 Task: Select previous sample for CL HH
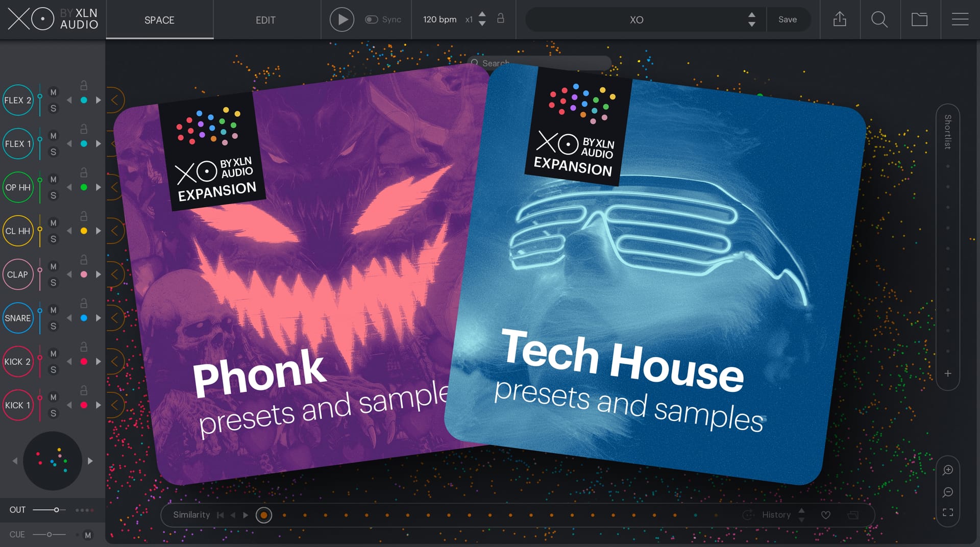69,231
